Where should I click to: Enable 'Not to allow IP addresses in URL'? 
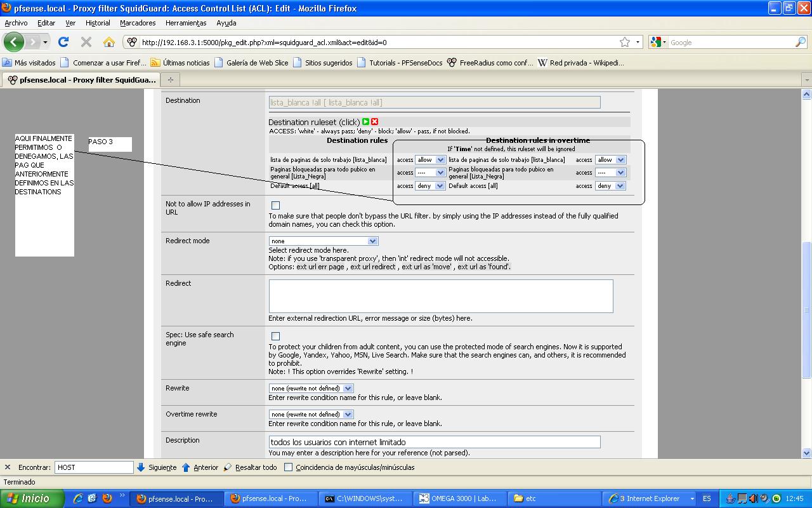pyautogui.click(x=275, y=205)
